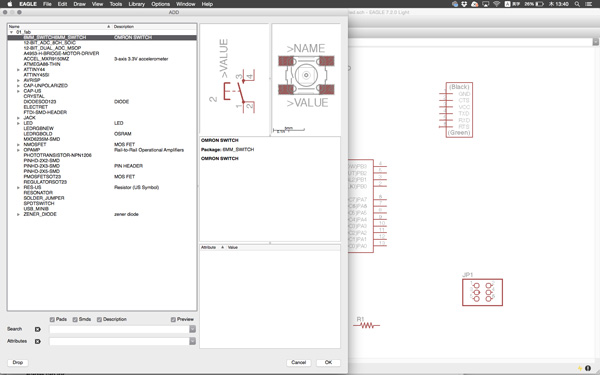
Task: Open the AirPlay display menu bar icon
Action: pos(486,4)
